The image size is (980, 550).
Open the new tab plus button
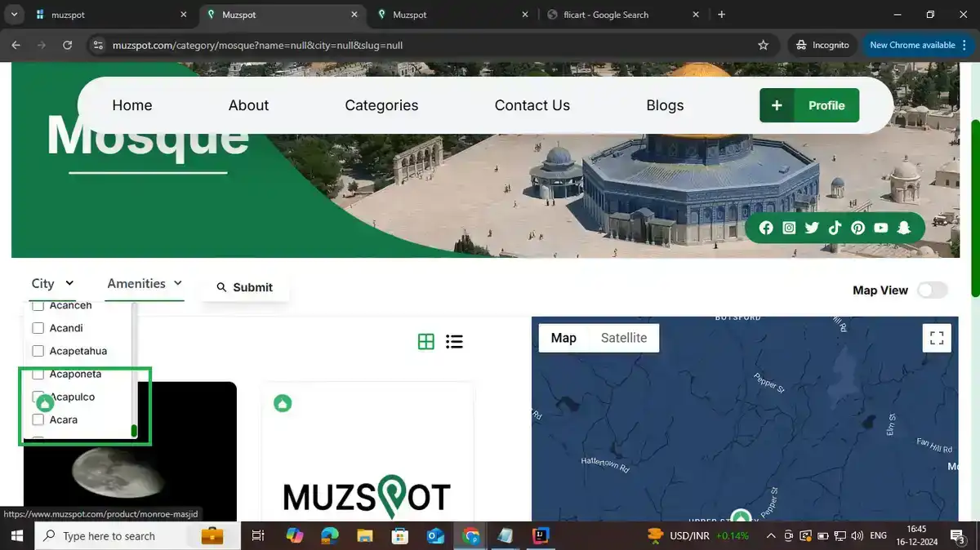pos(721,15)
